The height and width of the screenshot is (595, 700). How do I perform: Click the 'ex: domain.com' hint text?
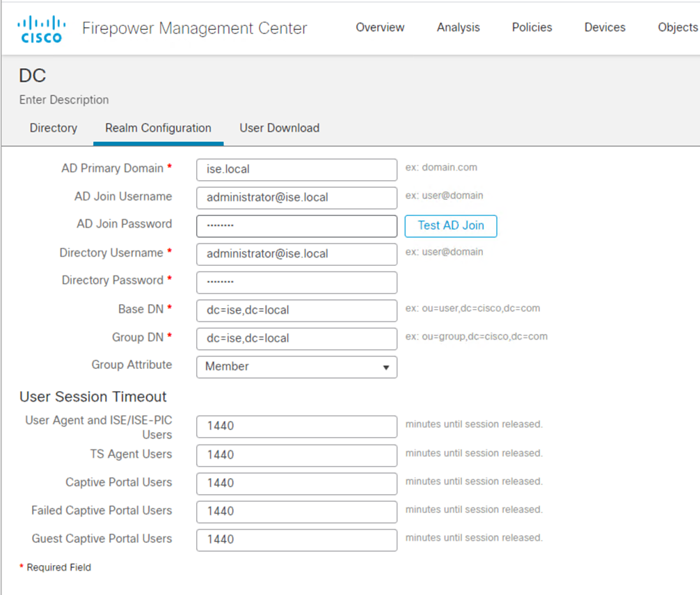pyautogui.click(x=441, y=168)
